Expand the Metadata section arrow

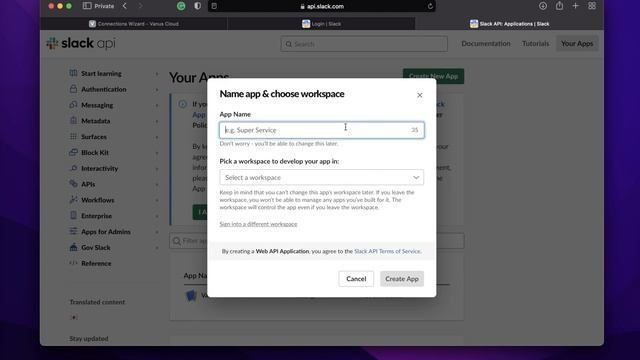coord(157,121)
